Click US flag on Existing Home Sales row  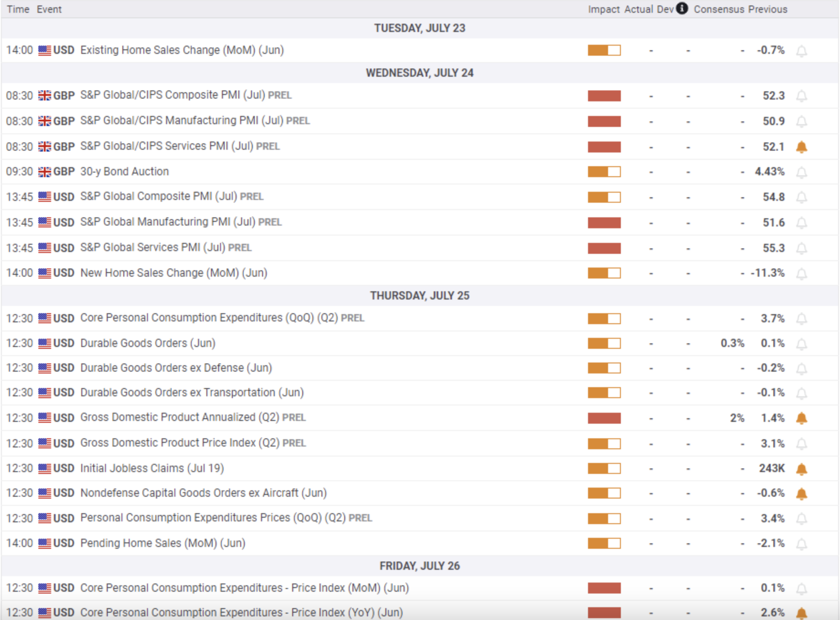pyautogui.click(x=44, y=50)
